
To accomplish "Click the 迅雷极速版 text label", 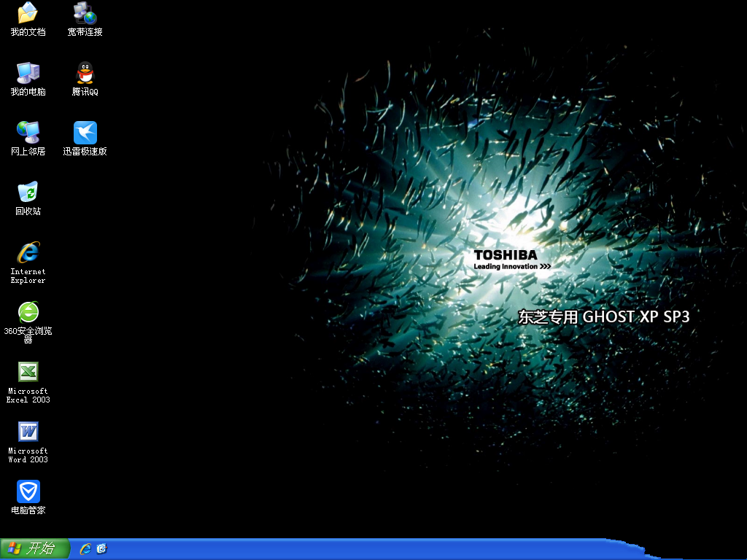I will click(85, 152).
